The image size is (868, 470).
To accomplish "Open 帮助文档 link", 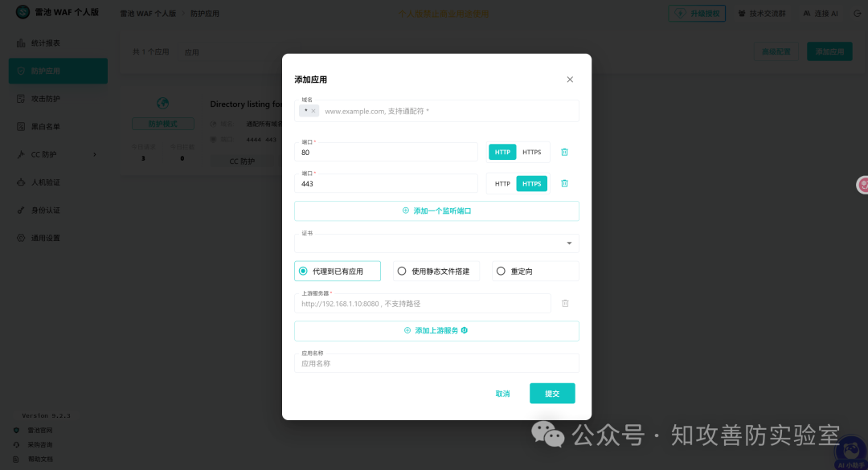I will coord(40,459).
